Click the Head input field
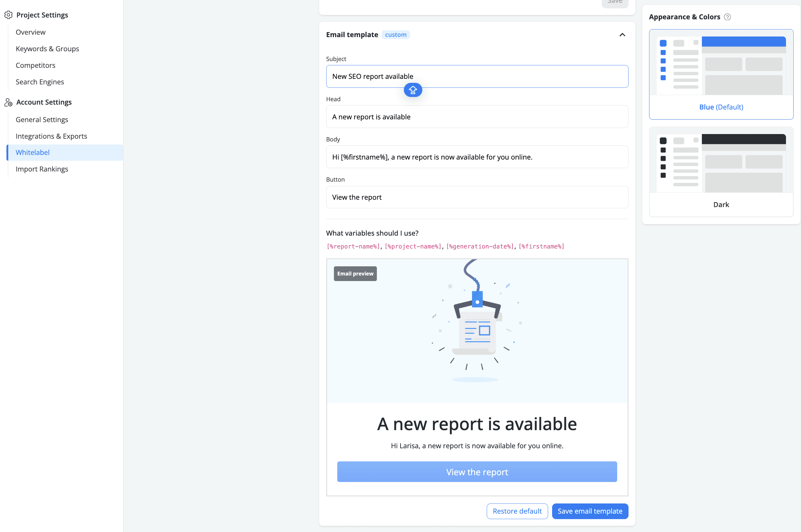 [477, 117]
